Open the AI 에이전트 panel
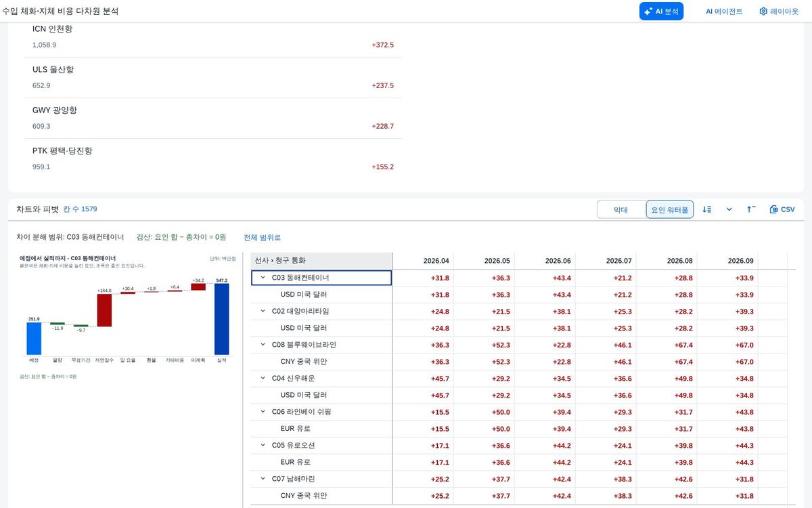The width and height of the screenshot is (812, 508). point(724,12)
